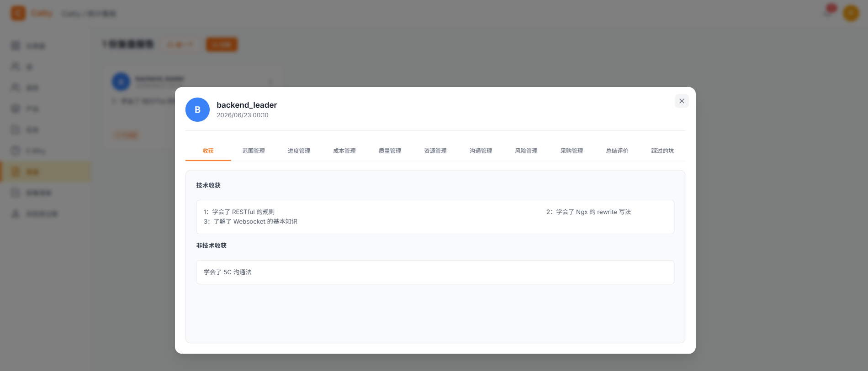This screenshot has height=371, width=868.
Task: Select the 采购管理 tab
Action: pos(572,151)
